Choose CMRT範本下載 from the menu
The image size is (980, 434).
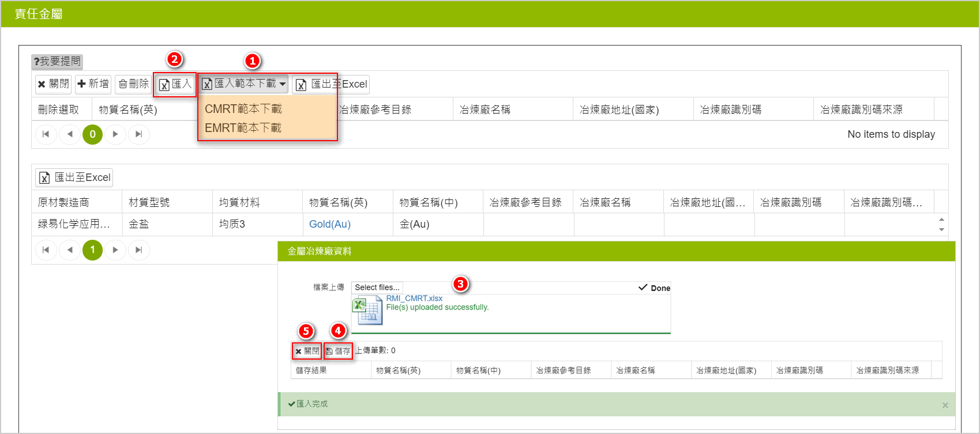click(x=243, y=109)
